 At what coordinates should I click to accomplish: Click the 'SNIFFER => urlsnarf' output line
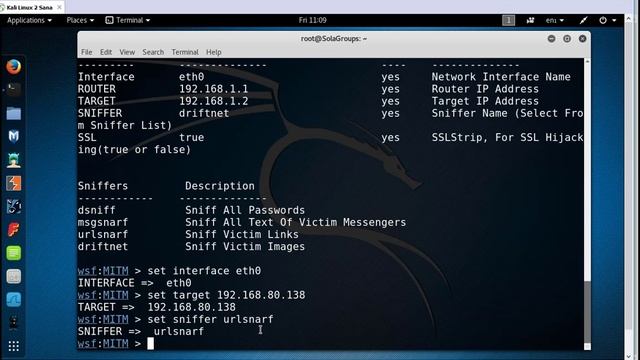click(141, 331)
